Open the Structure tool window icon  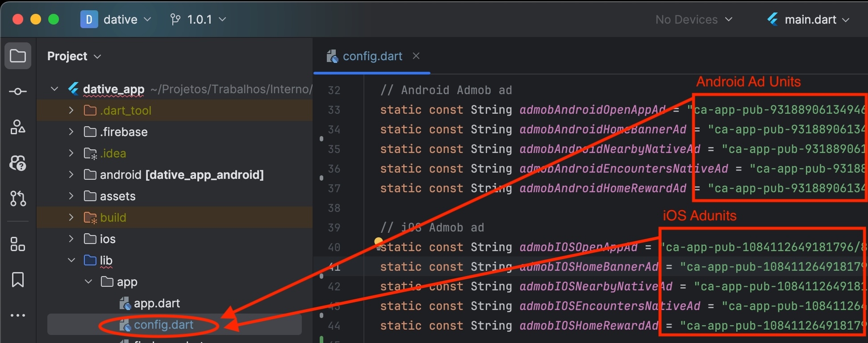18,128
